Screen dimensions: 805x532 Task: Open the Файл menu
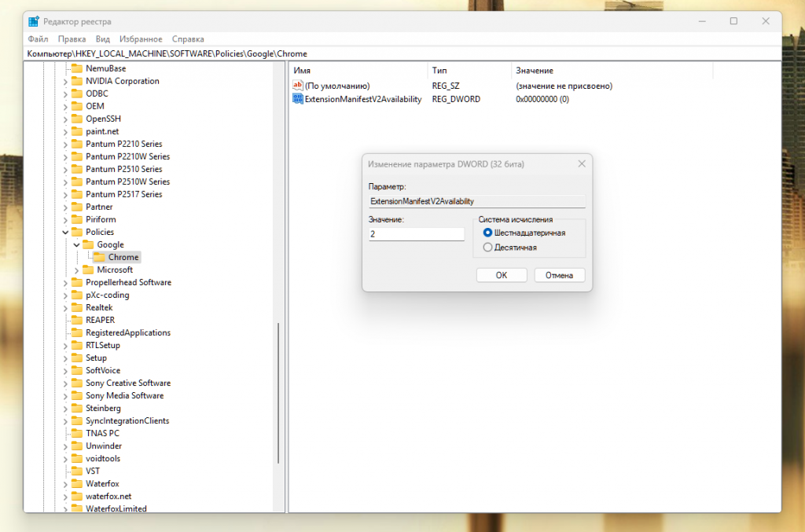point(38,39)
